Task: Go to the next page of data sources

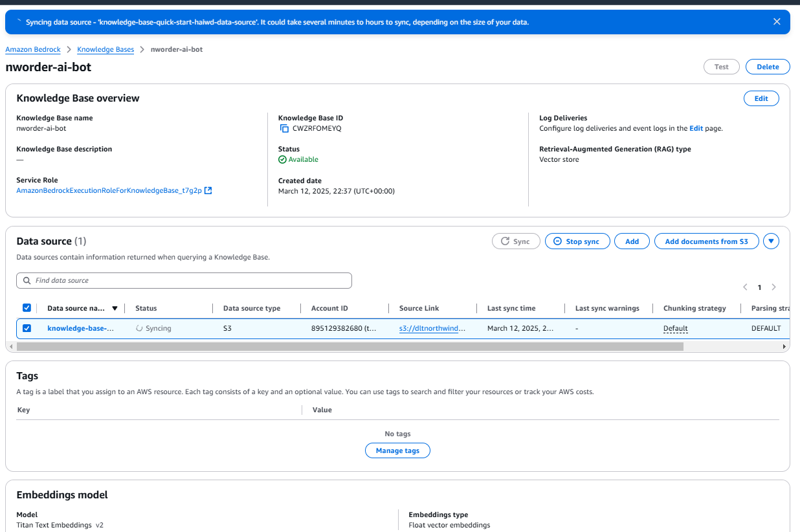Action: click(x=773, y=287)
